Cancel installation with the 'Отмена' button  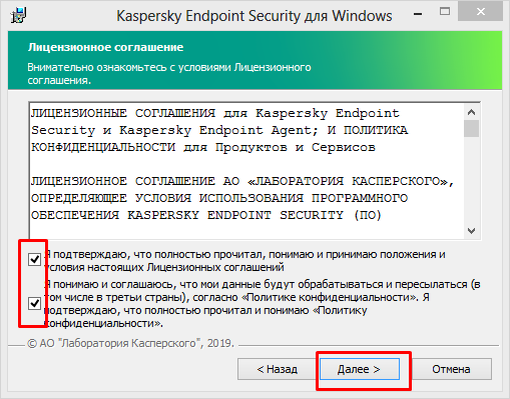pyautogui.click(x=451, y=369)
